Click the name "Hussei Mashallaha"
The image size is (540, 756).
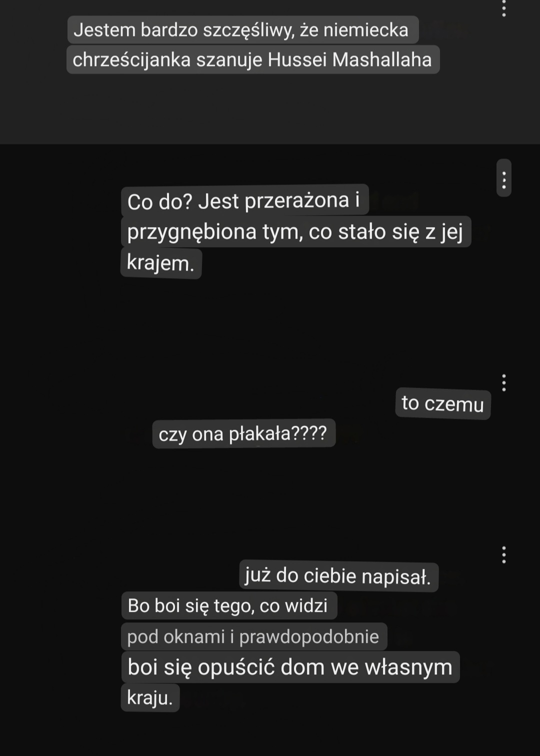[349, 60]
